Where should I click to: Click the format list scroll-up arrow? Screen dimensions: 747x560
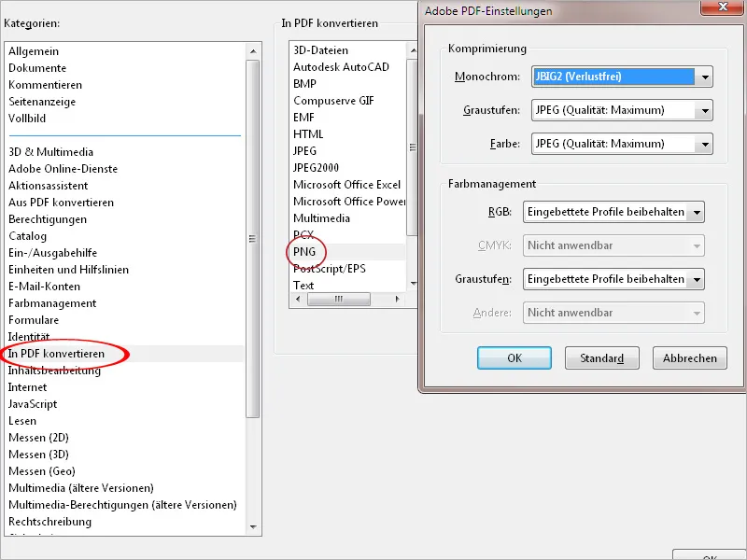click(413, 50)
